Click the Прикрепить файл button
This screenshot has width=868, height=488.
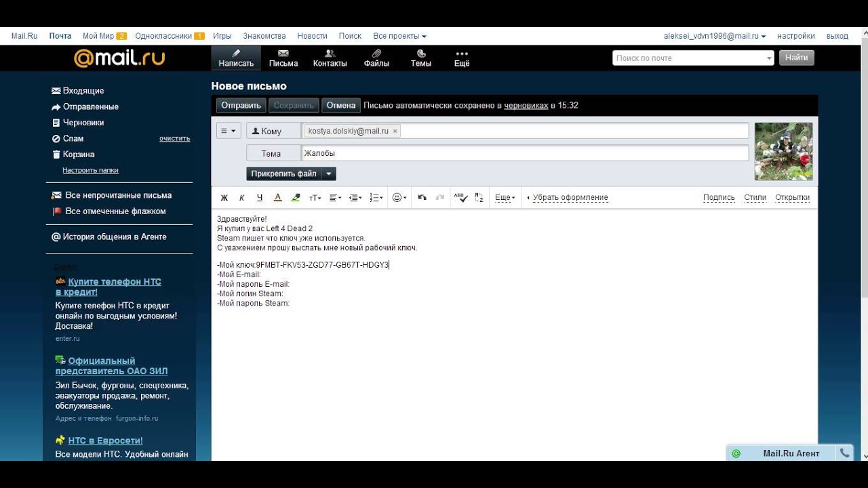[283, 174]
